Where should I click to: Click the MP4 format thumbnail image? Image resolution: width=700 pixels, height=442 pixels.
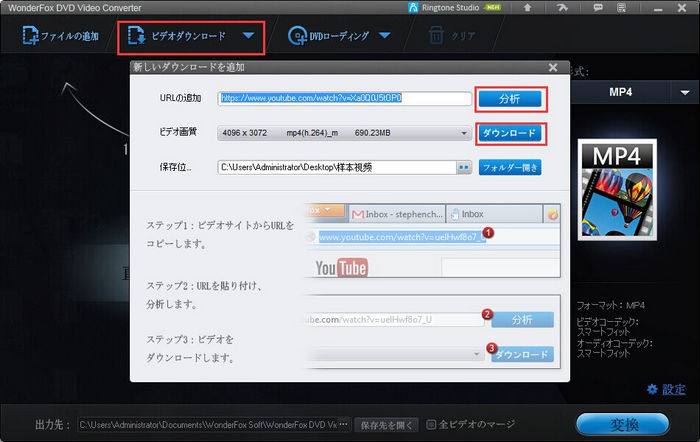(617, 189)
